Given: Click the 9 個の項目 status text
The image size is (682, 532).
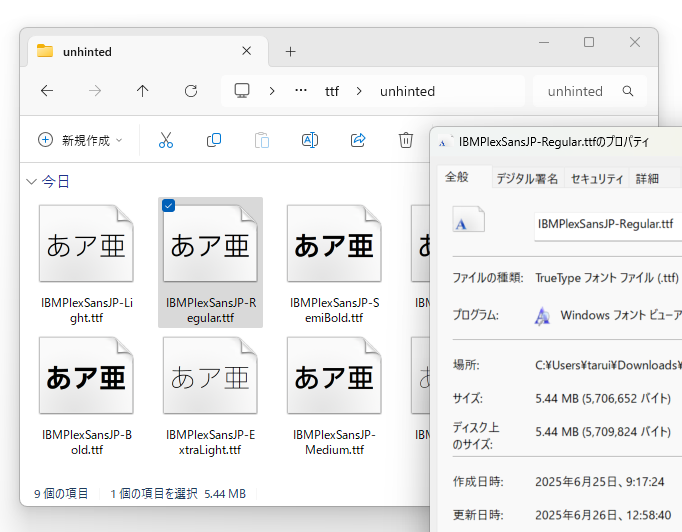Looking at the screenshot, I should click(x=61, y=493).
